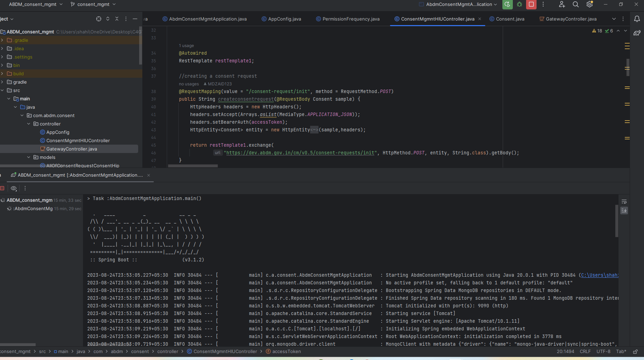Expand the build folder in project tree
644x360 pixels.
pos(2,74)
